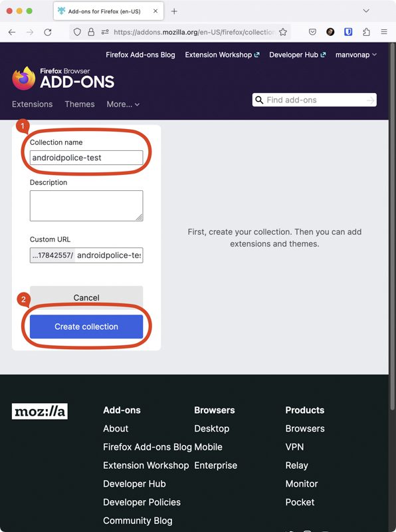The image size is (396, 532).
Task: Cancel the collection creation
Action: (86, 297)
